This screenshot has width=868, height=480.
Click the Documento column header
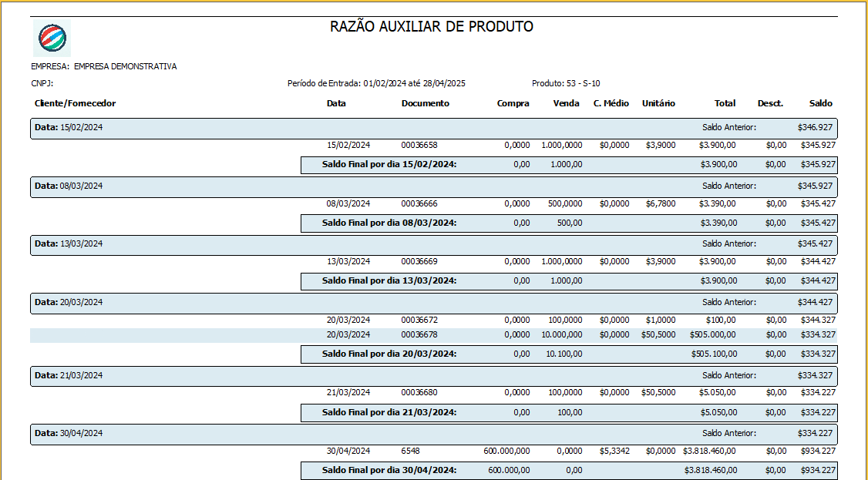tap(425, 103)
